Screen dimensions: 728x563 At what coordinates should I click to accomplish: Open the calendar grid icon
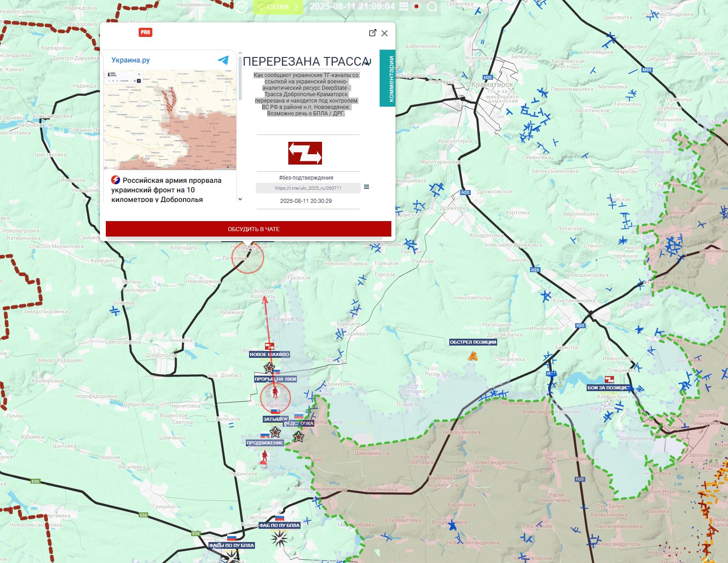pyautogui.click(x=404, y=6)
